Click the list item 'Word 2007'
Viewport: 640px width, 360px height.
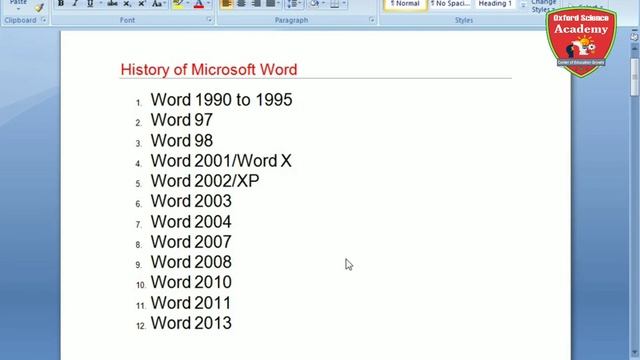[x=191, y=242]
